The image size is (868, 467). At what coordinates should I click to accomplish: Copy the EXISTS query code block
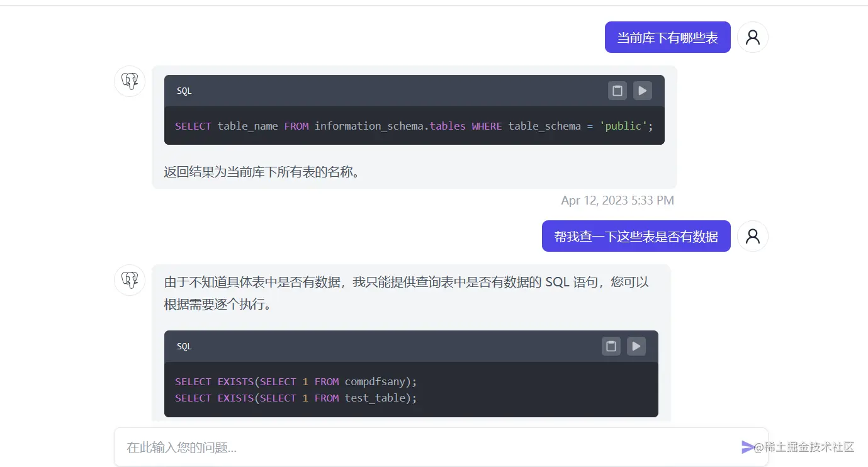click(x=611, y=346)
